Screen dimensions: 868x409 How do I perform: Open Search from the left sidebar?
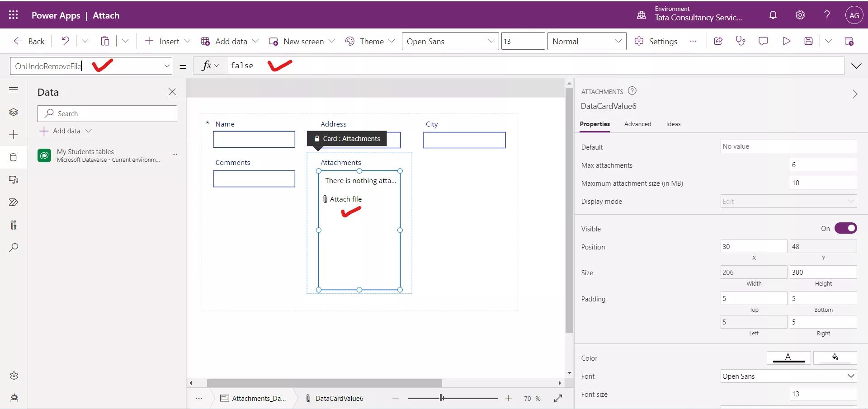point(14,248)
